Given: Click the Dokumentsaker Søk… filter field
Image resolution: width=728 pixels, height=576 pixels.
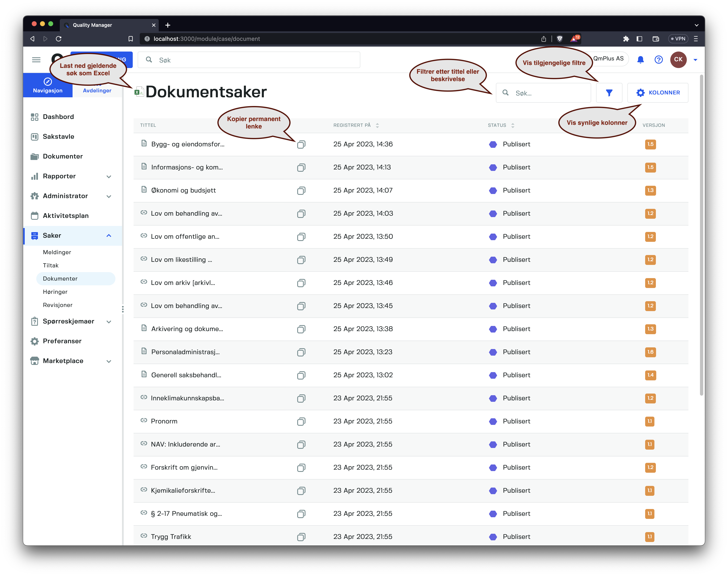Looking at the screenshot, I should [543, 93].
